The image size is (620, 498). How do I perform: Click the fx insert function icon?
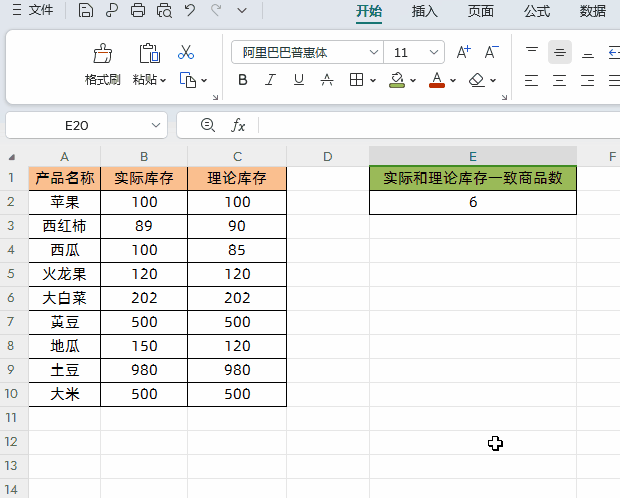pyautogui.click(x=238, y=125)
